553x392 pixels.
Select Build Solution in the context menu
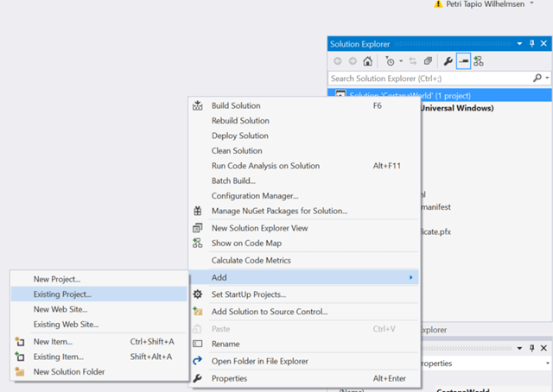pos(236,105)
